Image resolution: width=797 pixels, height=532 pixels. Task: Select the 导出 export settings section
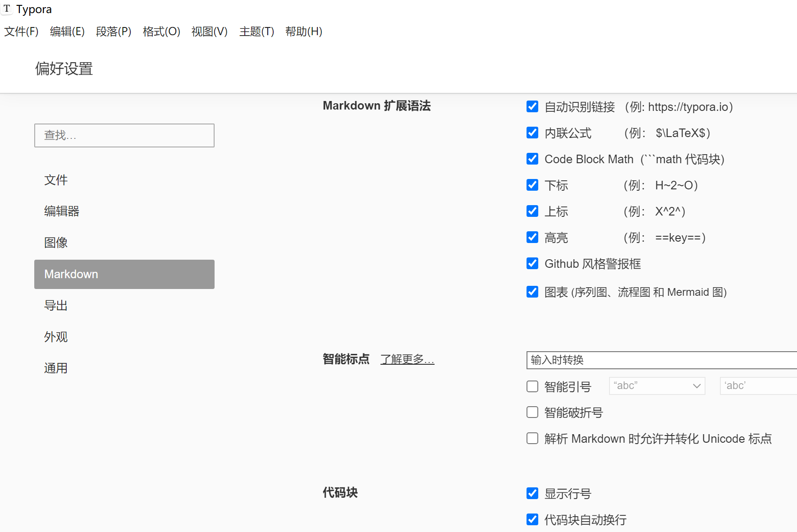coord(56,306)
